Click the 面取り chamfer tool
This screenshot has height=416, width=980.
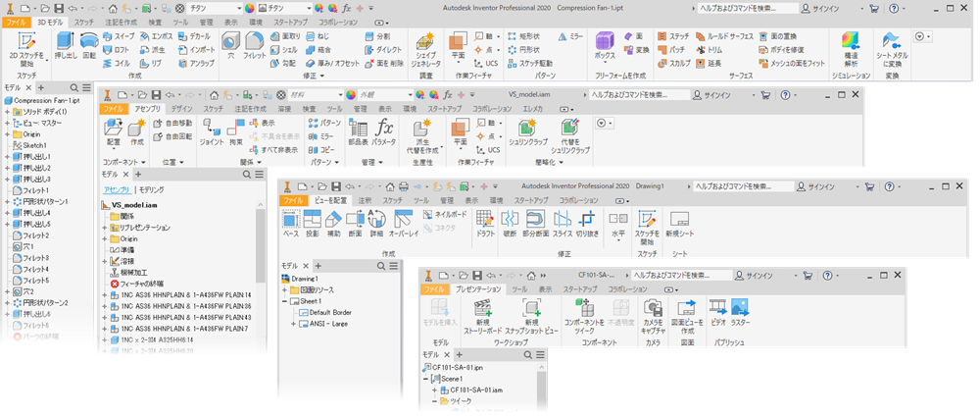(x=285, y=37)
